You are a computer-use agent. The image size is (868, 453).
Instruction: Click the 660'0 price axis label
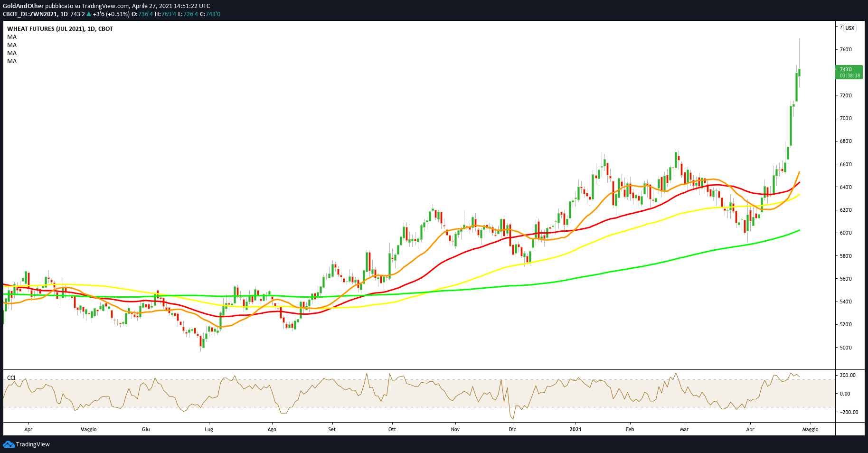point(846,164)
